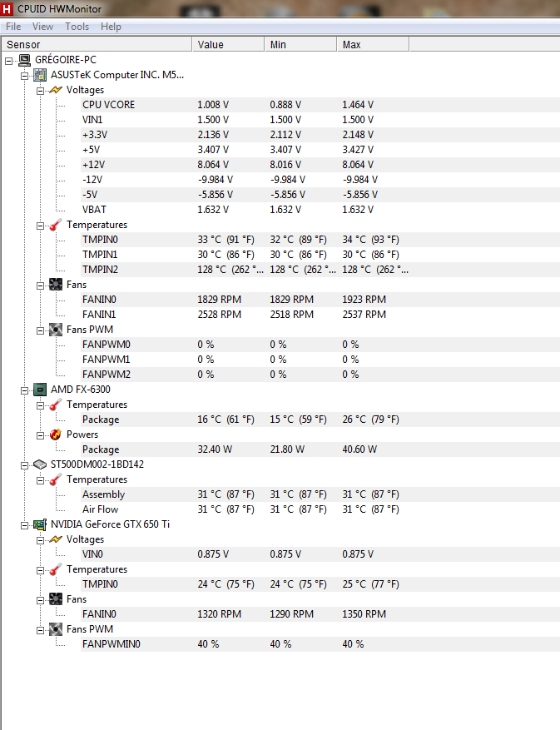Click the GRÉGOIRE-PC computer icon
This screenshot has width=560, height=730.
click(25, 60)
